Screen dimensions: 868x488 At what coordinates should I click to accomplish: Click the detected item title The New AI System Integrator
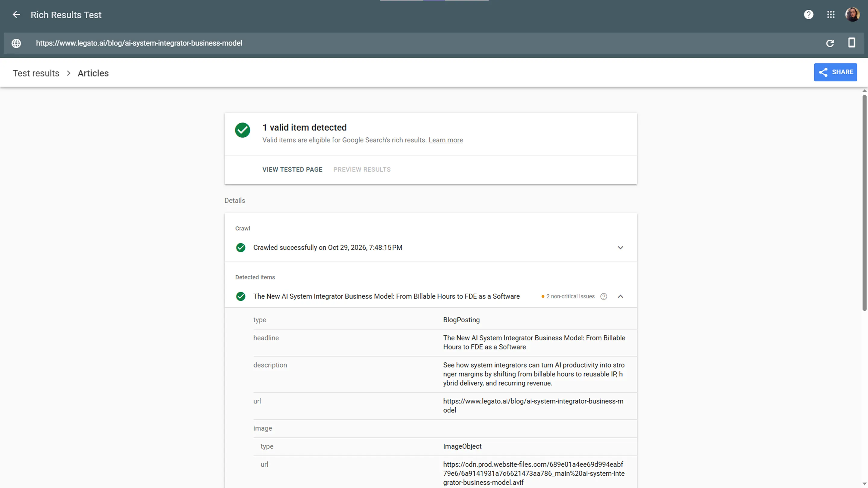(386, 296)
